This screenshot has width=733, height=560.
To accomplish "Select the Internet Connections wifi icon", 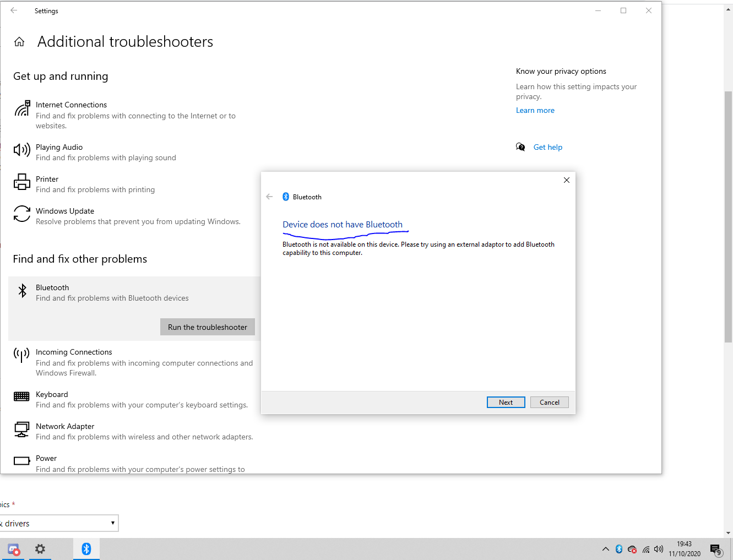I will (22, 108).
